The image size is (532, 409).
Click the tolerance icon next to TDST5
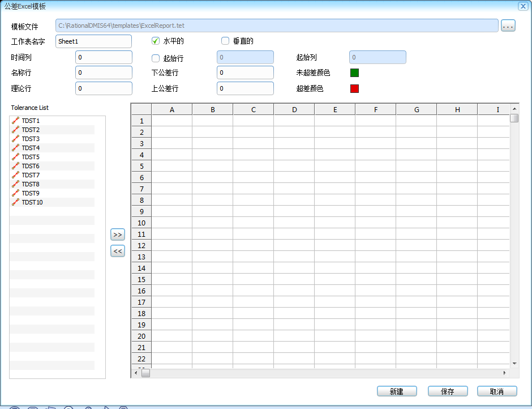15,157
